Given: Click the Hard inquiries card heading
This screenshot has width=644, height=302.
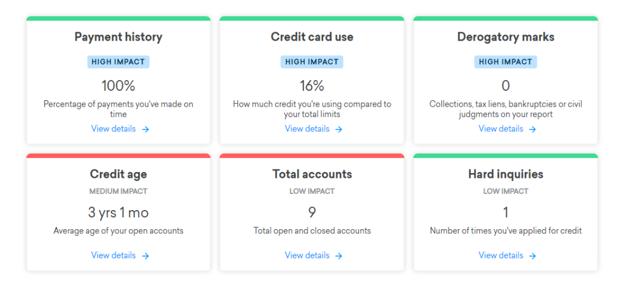Looking at the screenshot, I should tap(506, 174).
